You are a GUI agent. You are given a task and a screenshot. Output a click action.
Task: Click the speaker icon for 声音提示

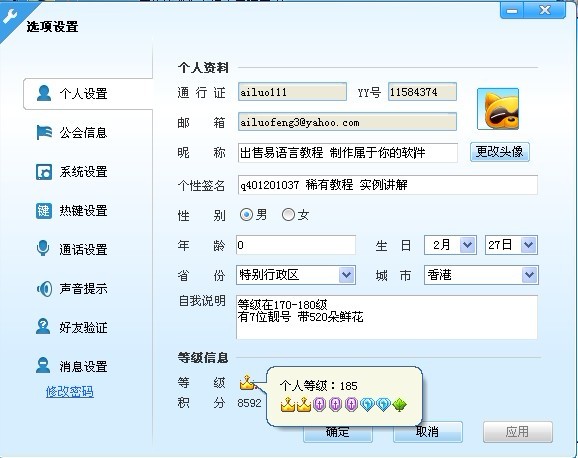tap(45, 289)
